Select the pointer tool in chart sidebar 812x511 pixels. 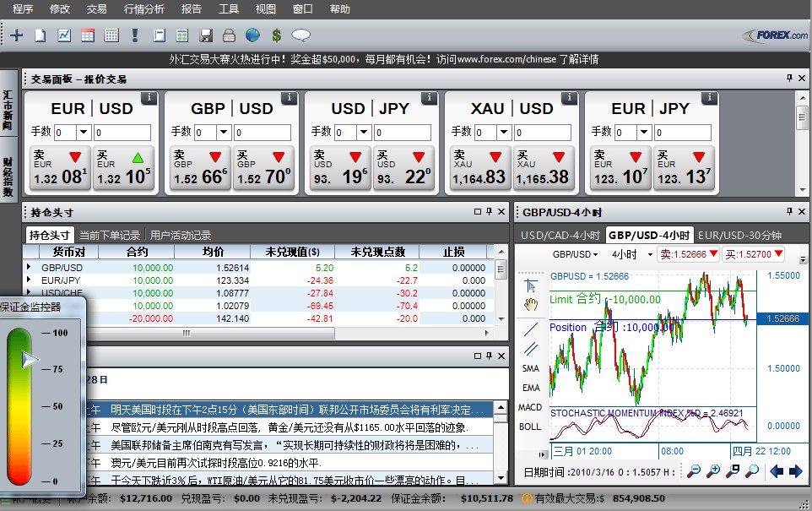coord(531,285)
